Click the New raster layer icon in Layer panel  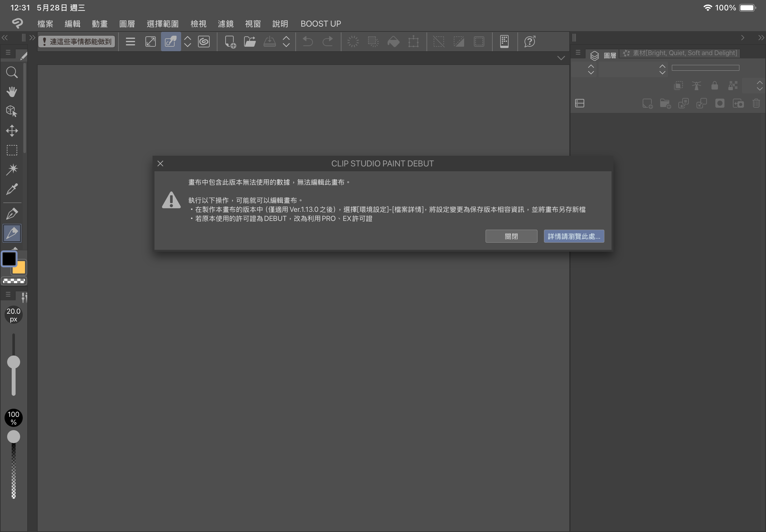[x=647, y=104]
